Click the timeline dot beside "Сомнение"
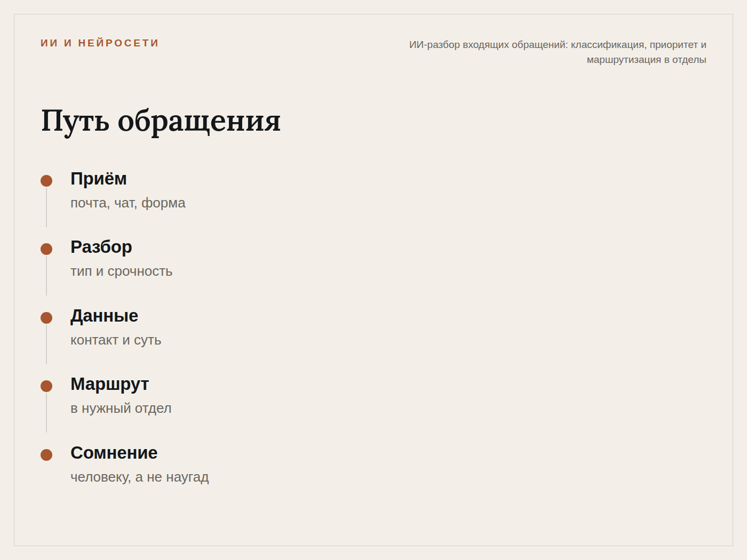747x560 pixels. click(x=46, y=455)
